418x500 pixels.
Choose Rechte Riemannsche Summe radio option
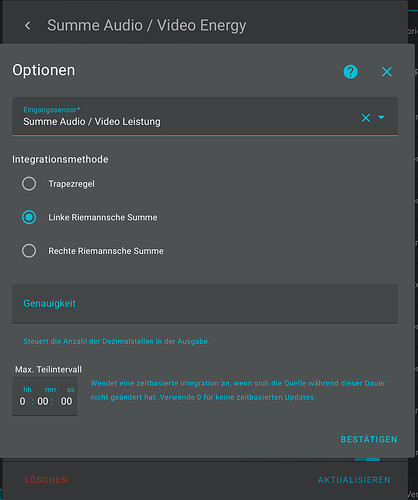(x=29, y=251)
